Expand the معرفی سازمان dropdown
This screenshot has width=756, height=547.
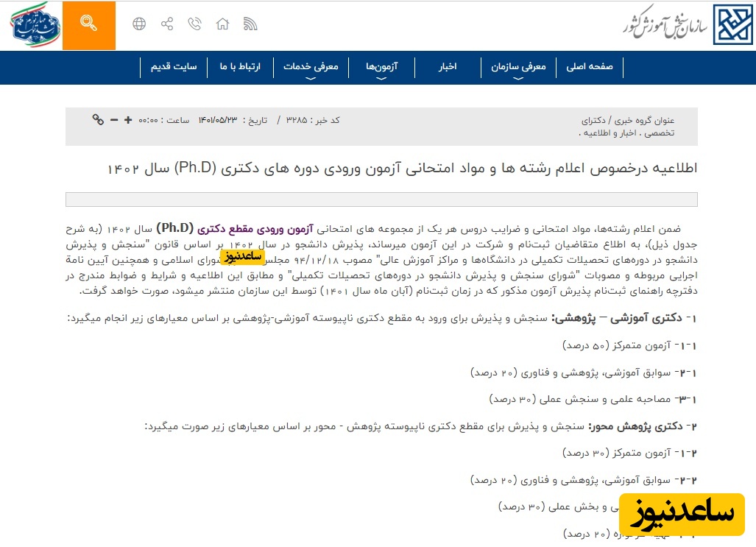pos(518,68)
